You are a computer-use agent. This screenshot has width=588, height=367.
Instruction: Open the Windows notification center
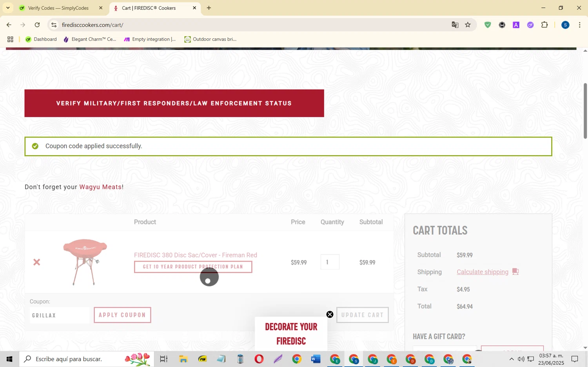575,359
